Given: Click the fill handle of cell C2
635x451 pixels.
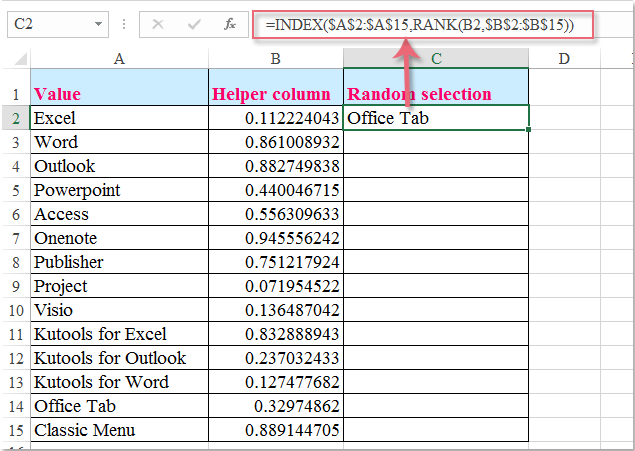Looking at the screenshot, I should click(x=528, y=130).
